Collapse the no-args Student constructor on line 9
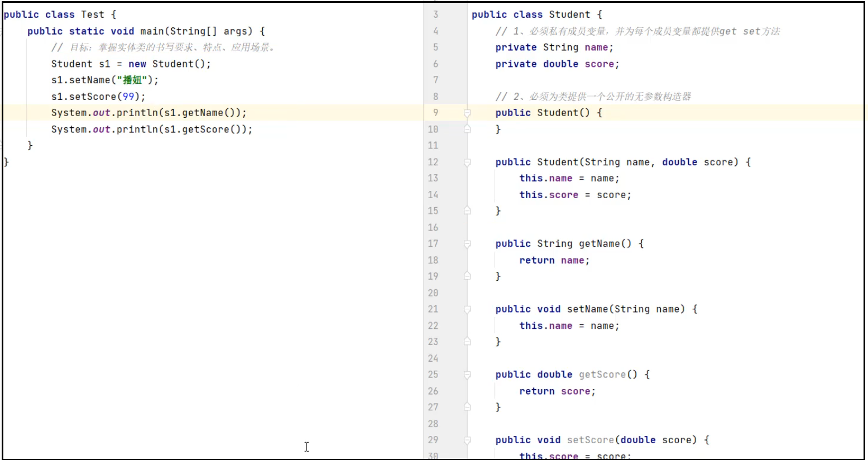 (467, 113)
